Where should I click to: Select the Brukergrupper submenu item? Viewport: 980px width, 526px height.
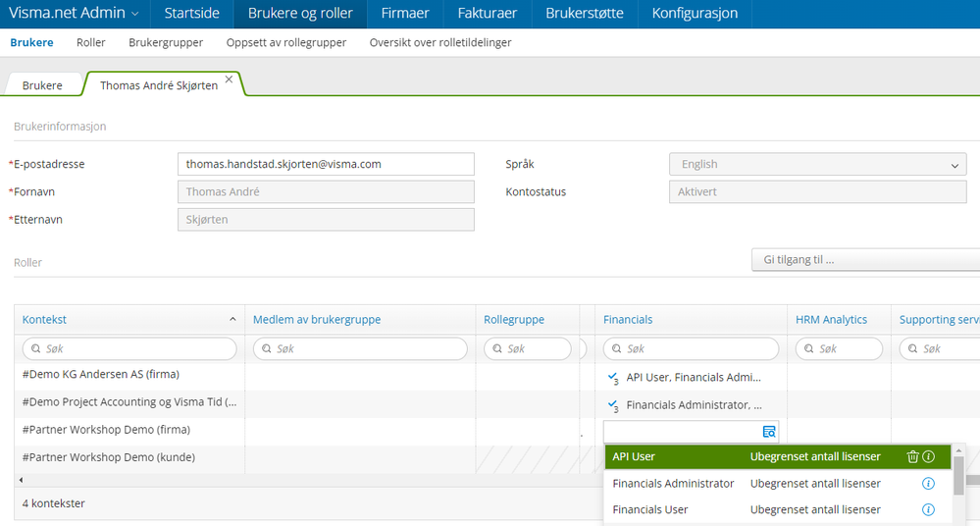(x=166, y=42)
